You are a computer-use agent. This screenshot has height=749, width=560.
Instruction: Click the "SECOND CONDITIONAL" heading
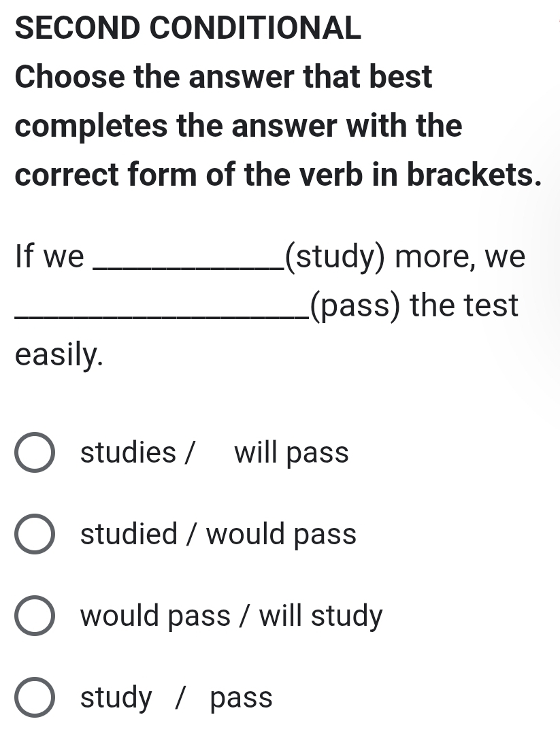click(x=188, y=28)
